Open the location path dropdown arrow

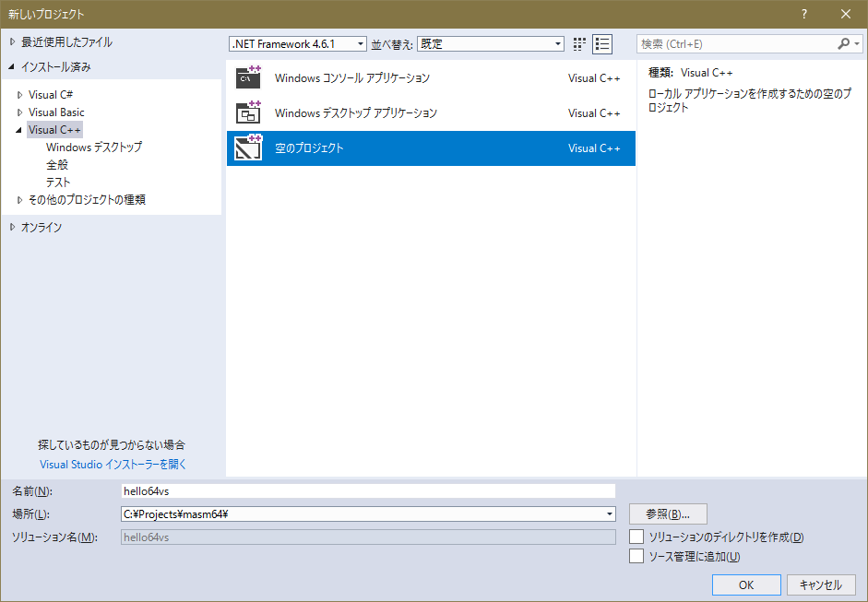610,514
